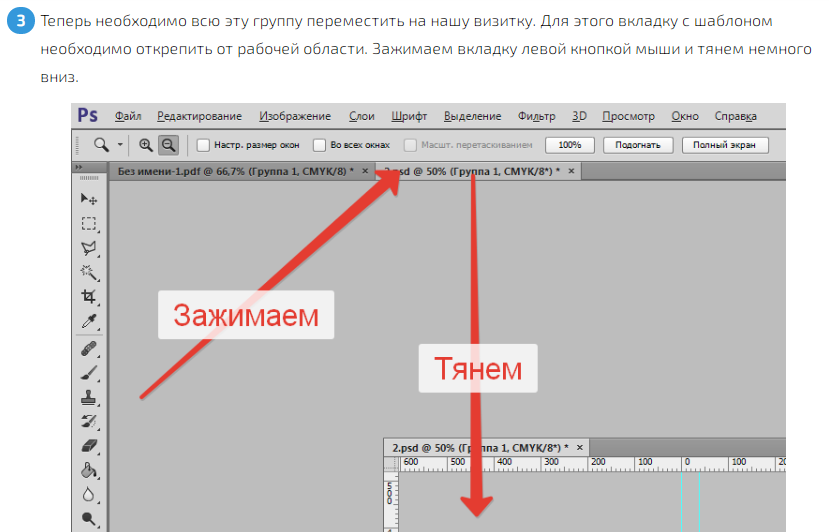Open the Zoom tool preset dropdown arrow
The height and width of the screenshot is (532, 829).
pos(120,145)
